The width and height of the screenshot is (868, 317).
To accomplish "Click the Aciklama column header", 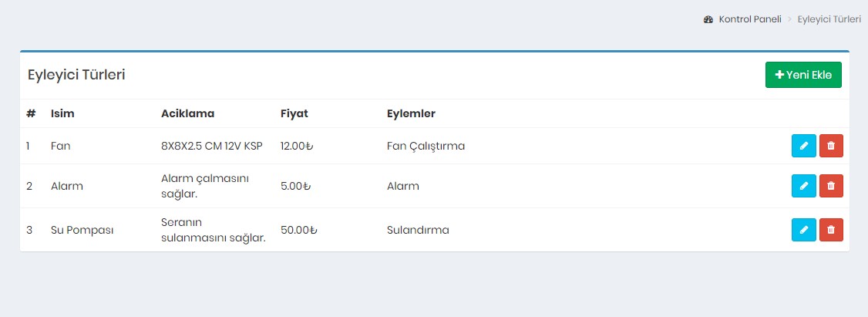I will pyautogui.click(x=187, y=113).
